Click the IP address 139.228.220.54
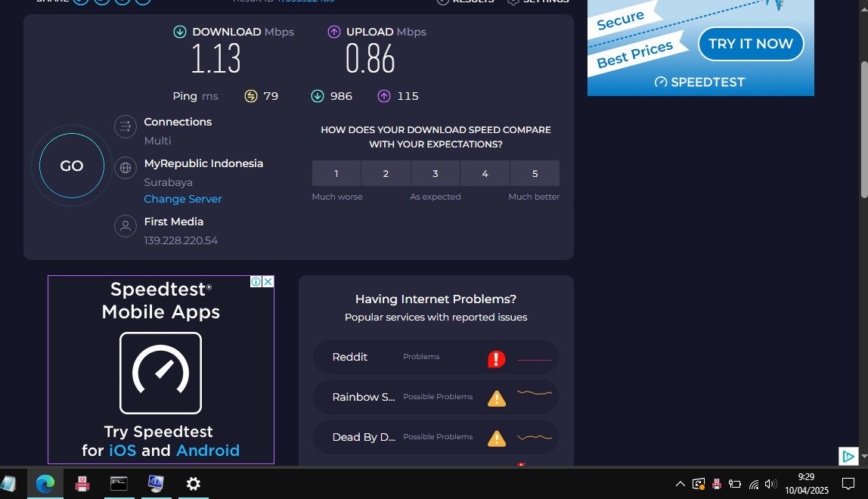The image size is (868, 499). (181, 240)
